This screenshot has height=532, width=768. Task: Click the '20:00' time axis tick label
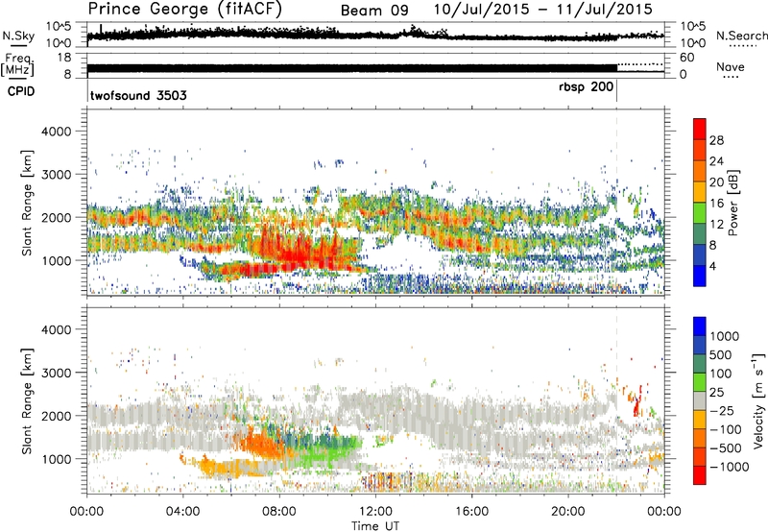click(568, 512)
